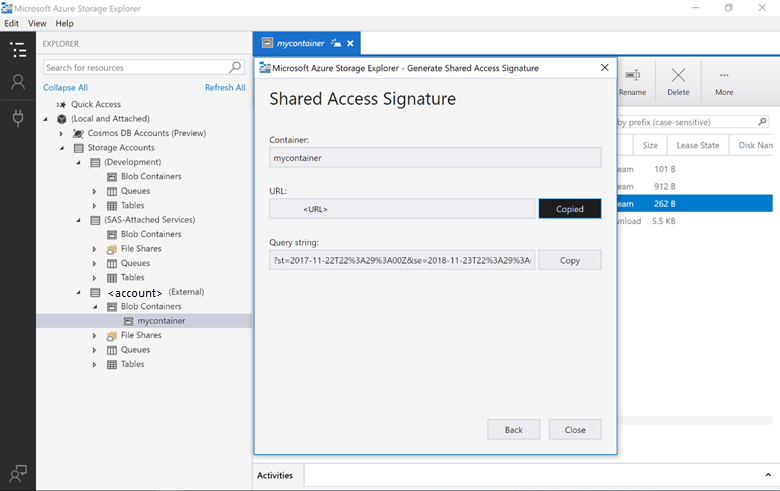Collapse the Storage Accounts node
The height and width of the screenshot is (491, 780).
62,148
